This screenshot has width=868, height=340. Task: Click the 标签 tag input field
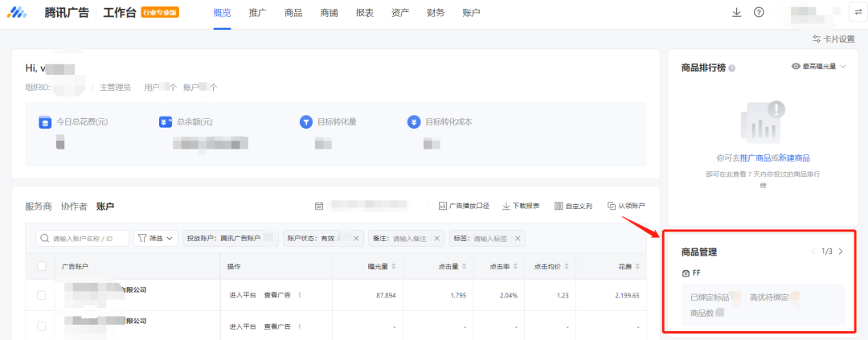coord(490,239)
